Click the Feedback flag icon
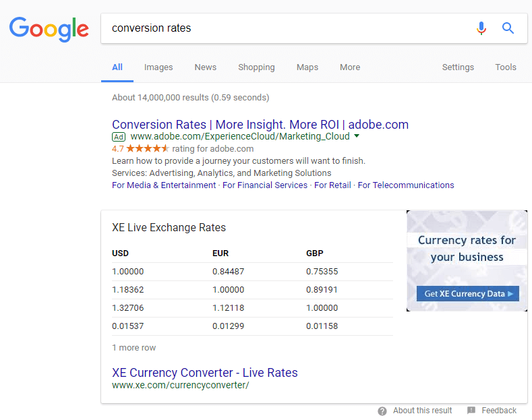The width and height of the screenshot is (532, 420). tap(471, 411)
